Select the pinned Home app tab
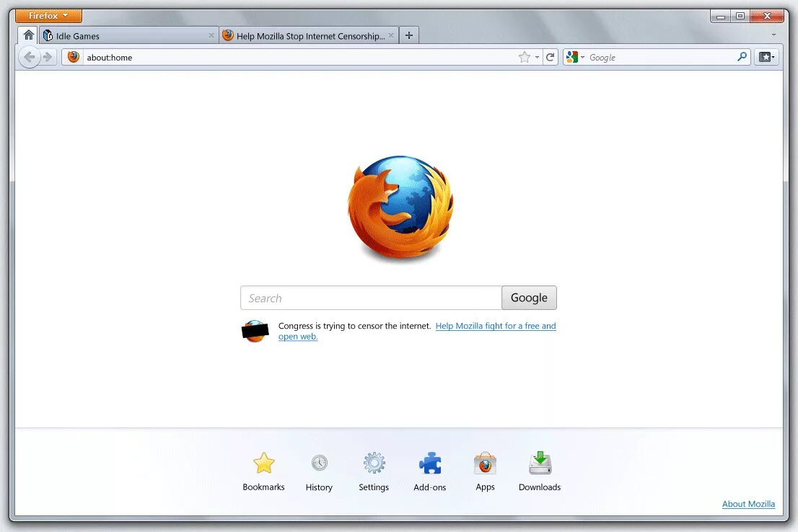 [29, 35]
